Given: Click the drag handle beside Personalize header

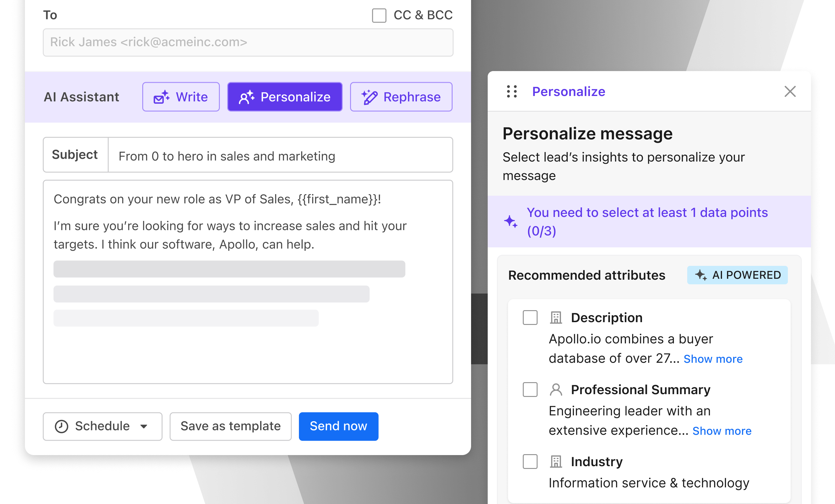Looking at the screenshot, I should tap(511, 91).
